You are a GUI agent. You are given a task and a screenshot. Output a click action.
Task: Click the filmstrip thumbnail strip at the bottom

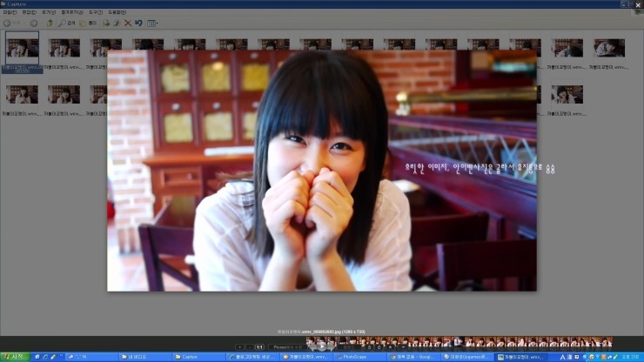[x=460, y=342]
